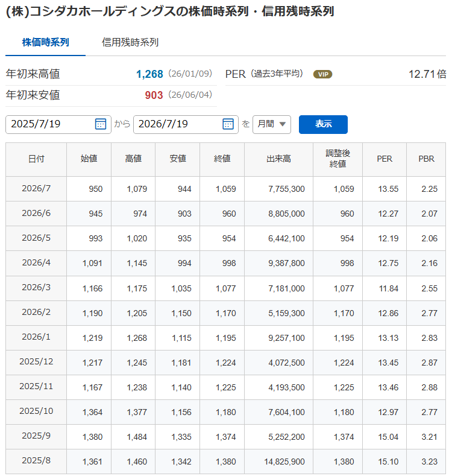Open the start date calendar picker icon

coord(101,124)
